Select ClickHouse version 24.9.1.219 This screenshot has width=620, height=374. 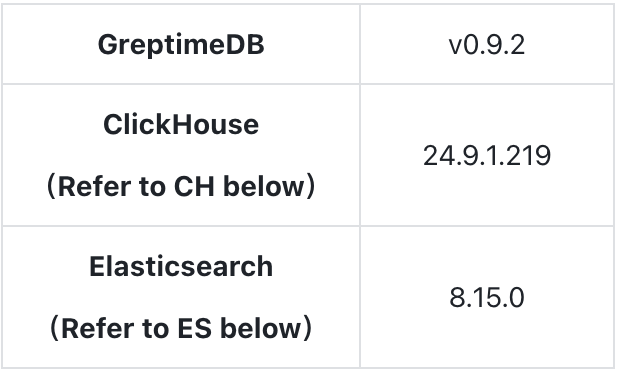[x=487, y=155]
